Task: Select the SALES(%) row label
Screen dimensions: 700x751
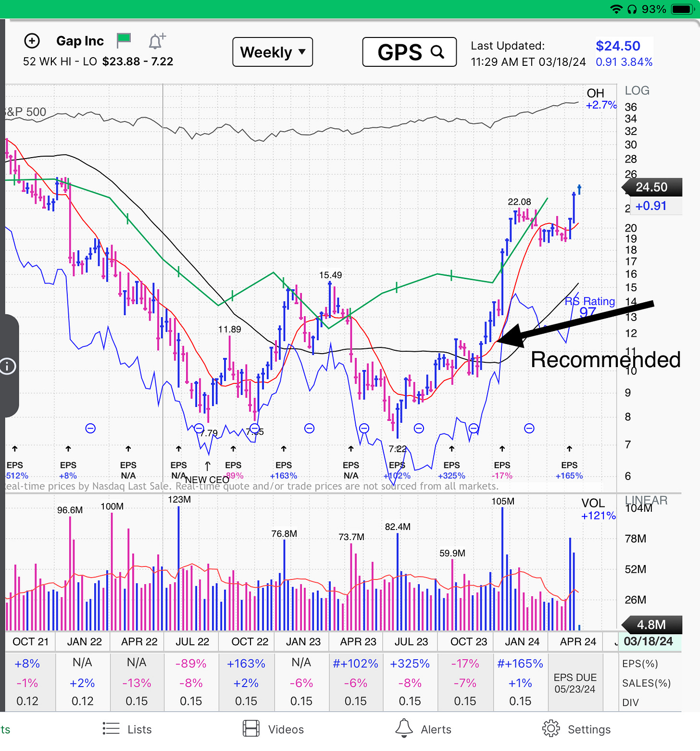Action: click(646, 683)
